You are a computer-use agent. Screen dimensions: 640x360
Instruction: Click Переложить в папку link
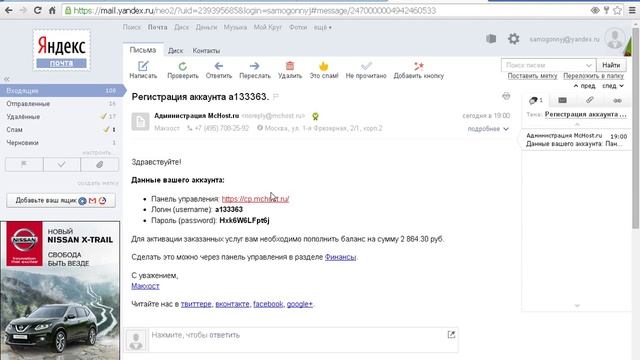tap(593, 76)
